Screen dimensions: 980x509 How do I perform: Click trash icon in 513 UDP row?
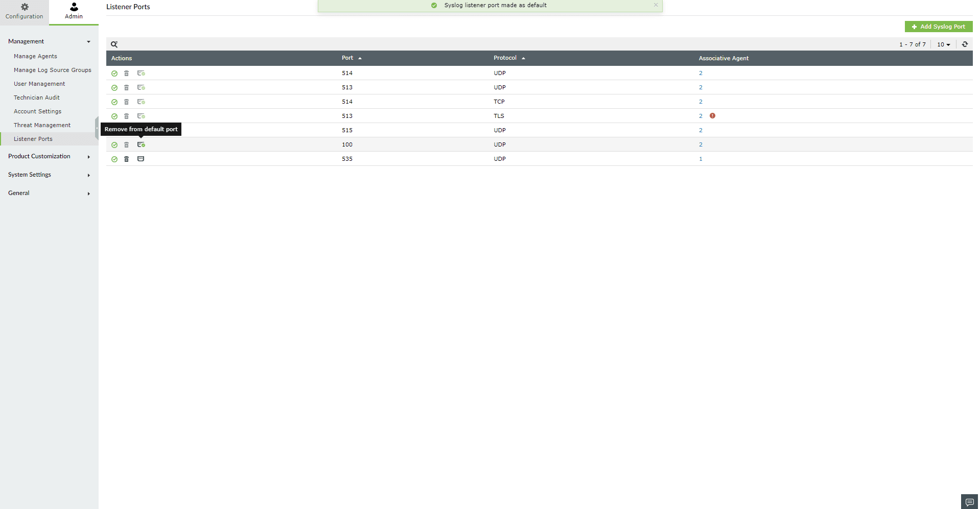[127, 88]
